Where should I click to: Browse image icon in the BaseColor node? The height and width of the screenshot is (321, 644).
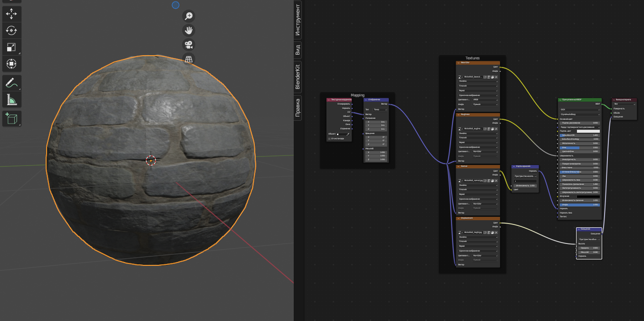[461, 77]
